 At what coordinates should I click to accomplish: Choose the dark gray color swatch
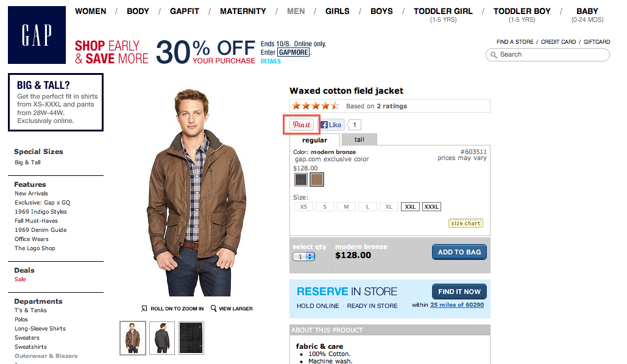(301, 180)
